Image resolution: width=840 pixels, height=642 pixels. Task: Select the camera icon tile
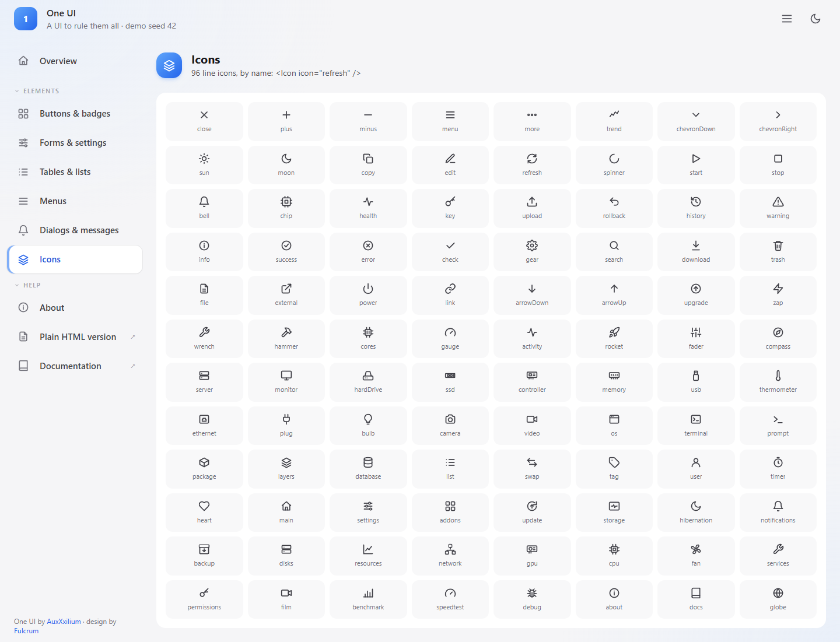(450, 426)
